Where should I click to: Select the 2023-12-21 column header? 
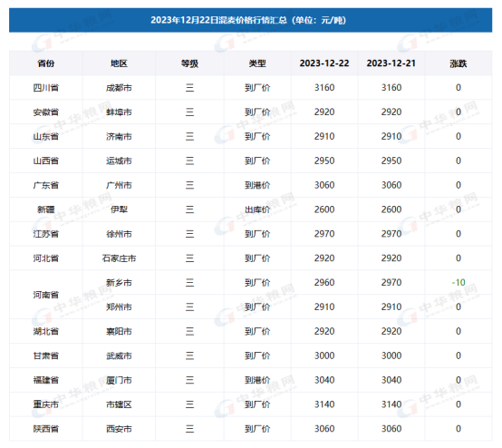pyautogui.click(x=391, y=63)
